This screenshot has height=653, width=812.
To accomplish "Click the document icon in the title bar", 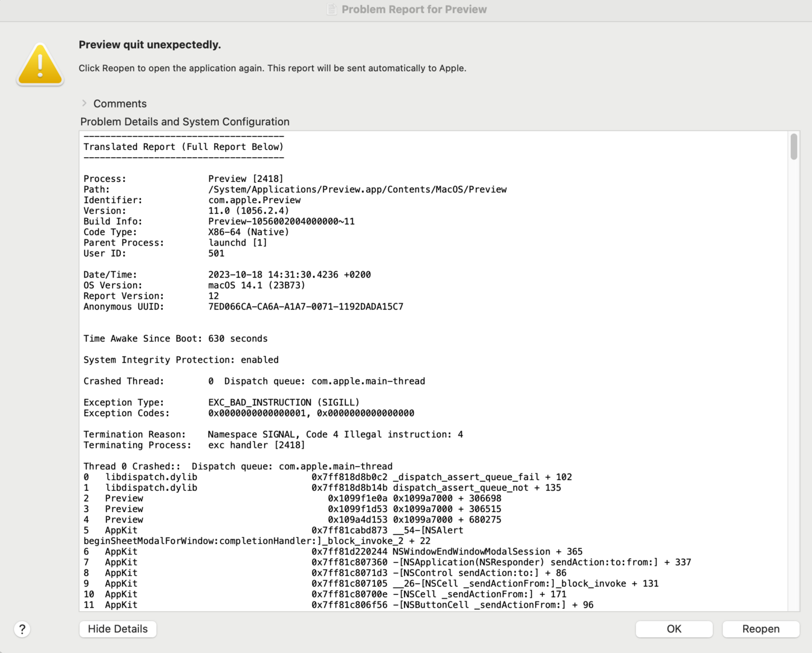I will click(332, 9).
